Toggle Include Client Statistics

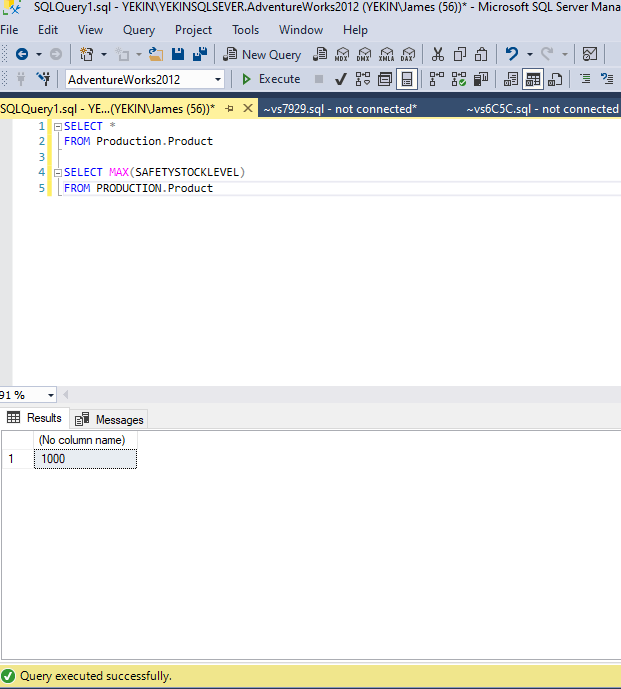481,80
